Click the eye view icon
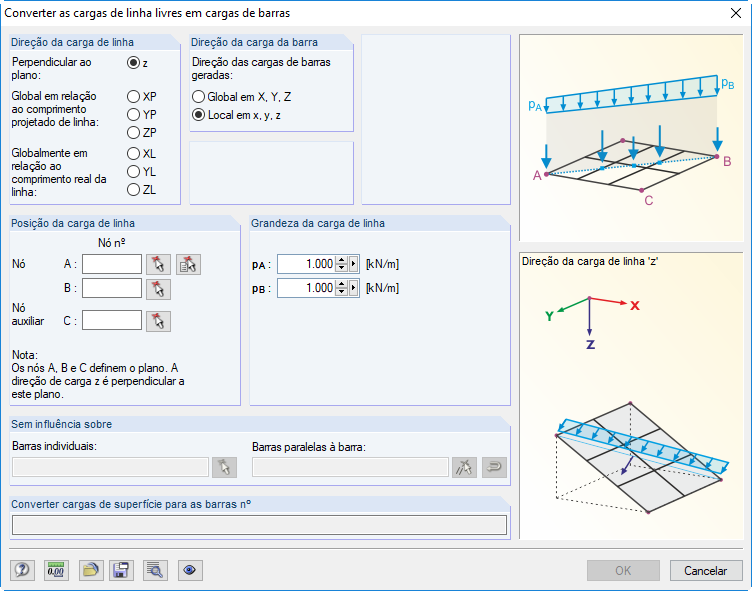 (190, 570)
